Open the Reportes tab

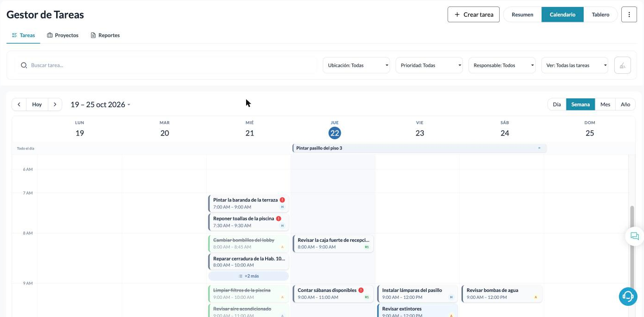105,35
